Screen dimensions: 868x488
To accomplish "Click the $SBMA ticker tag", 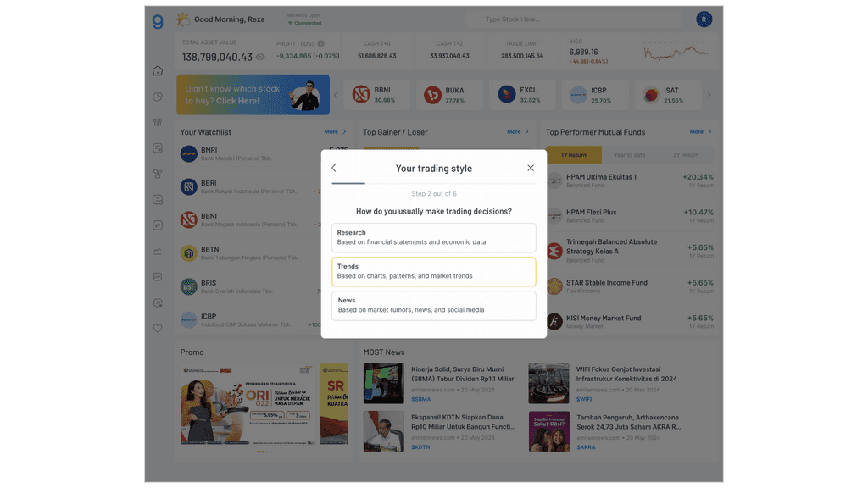I will [420, 399].
